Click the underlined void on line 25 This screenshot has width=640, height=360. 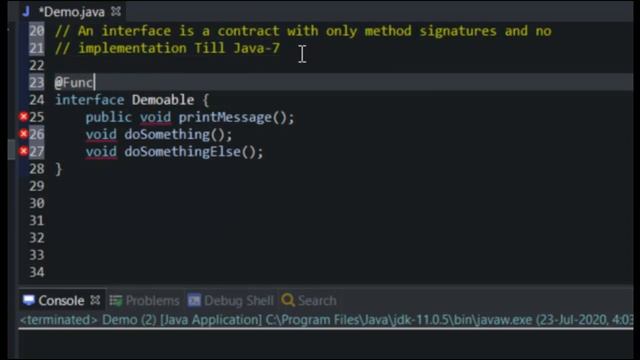(156, 118)
